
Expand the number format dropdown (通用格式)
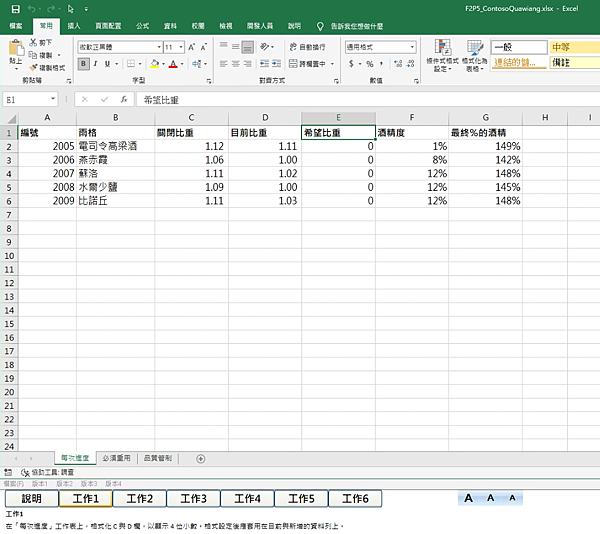(x=410, y=47)
